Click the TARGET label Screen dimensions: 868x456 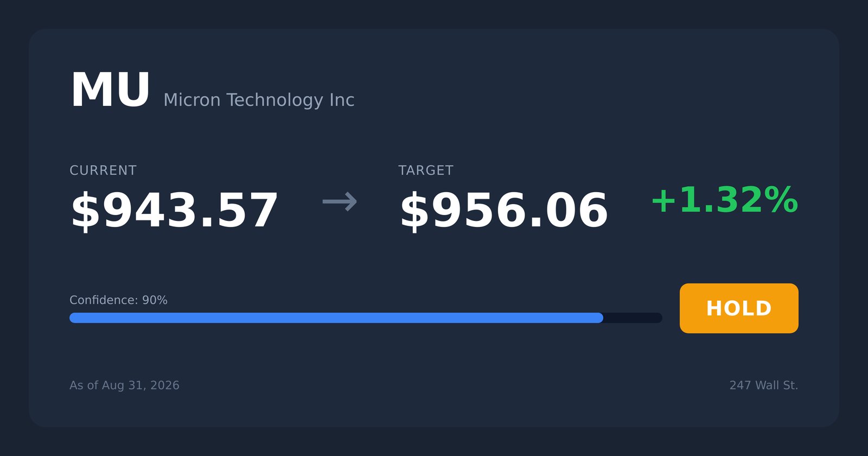click(426, 170)
